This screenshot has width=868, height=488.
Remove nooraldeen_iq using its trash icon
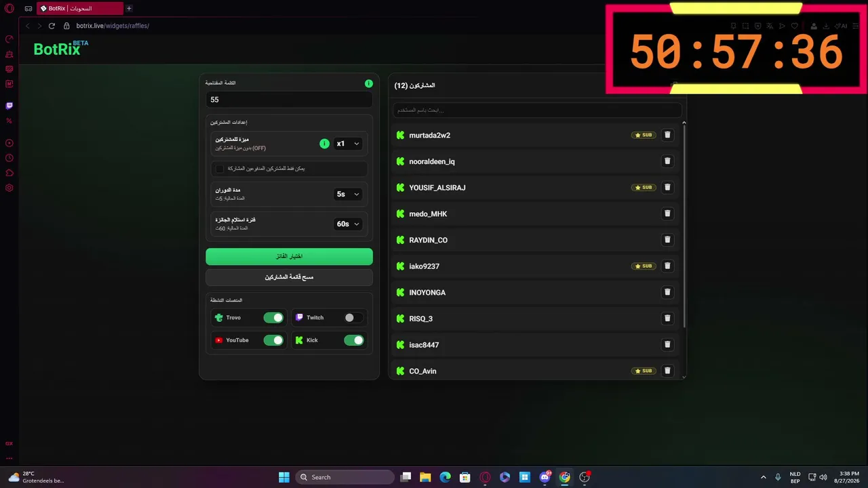click(x=667, y=161)
